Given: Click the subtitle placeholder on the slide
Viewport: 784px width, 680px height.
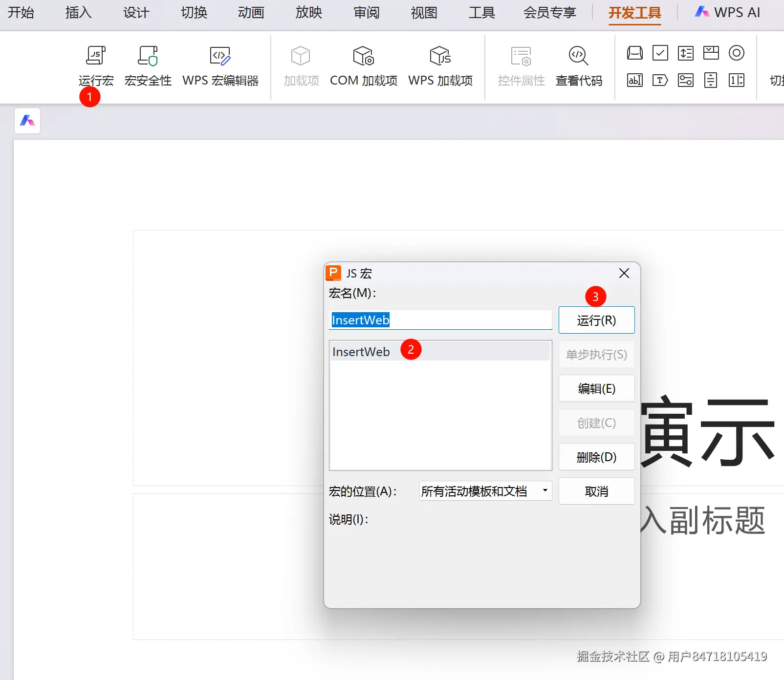Looking at the screenshot, I should [459, 567].
